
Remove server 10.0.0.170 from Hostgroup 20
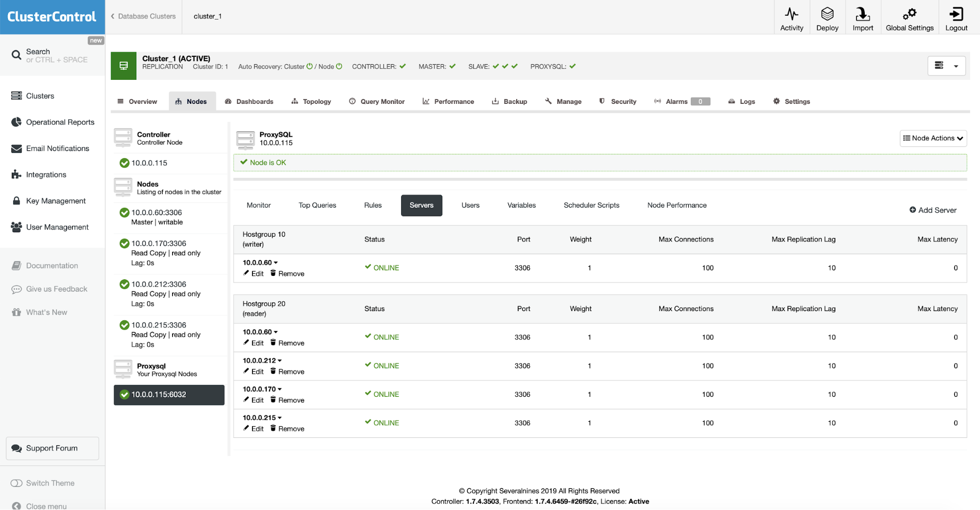287,400
